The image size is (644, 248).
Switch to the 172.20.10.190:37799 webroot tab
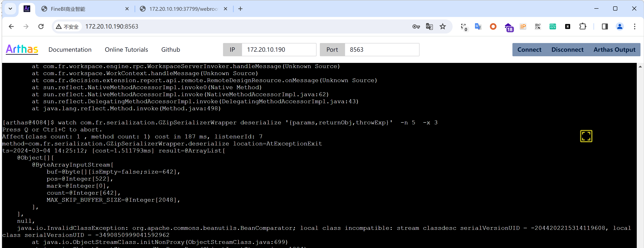[x=182, y=9]
